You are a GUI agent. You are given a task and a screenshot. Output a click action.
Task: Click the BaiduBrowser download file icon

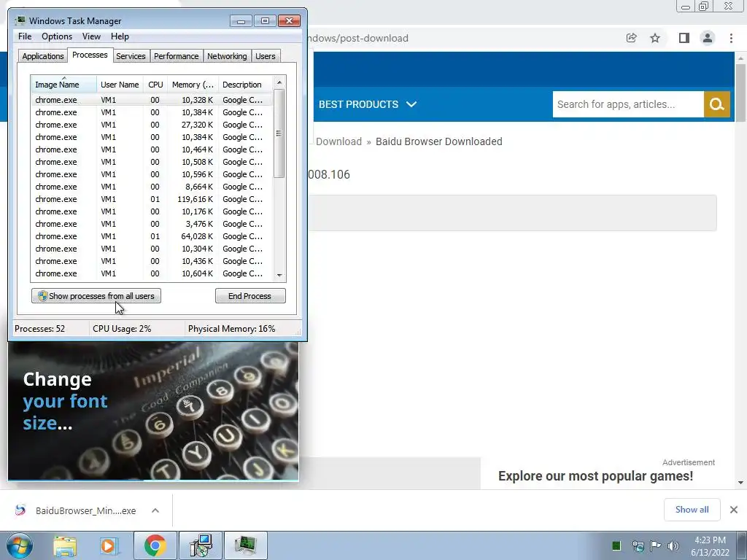pos(20,510)
